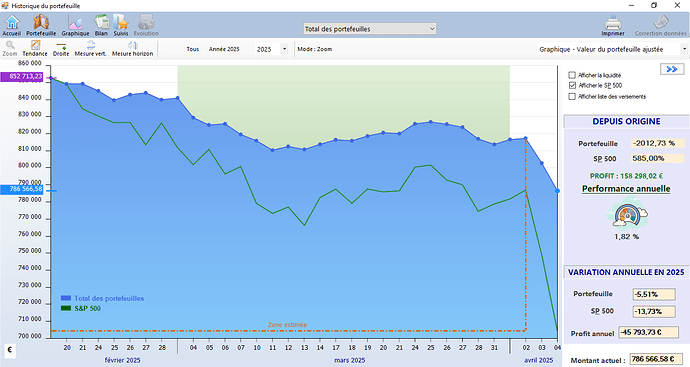Click the Imprimer printer icon
Image resolution: width=690 pixels, height=367 pixels.
point(613,26)
